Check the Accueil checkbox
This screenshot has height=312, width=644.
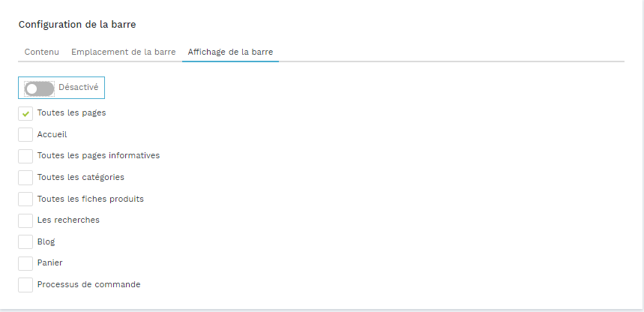coord(25,135)
